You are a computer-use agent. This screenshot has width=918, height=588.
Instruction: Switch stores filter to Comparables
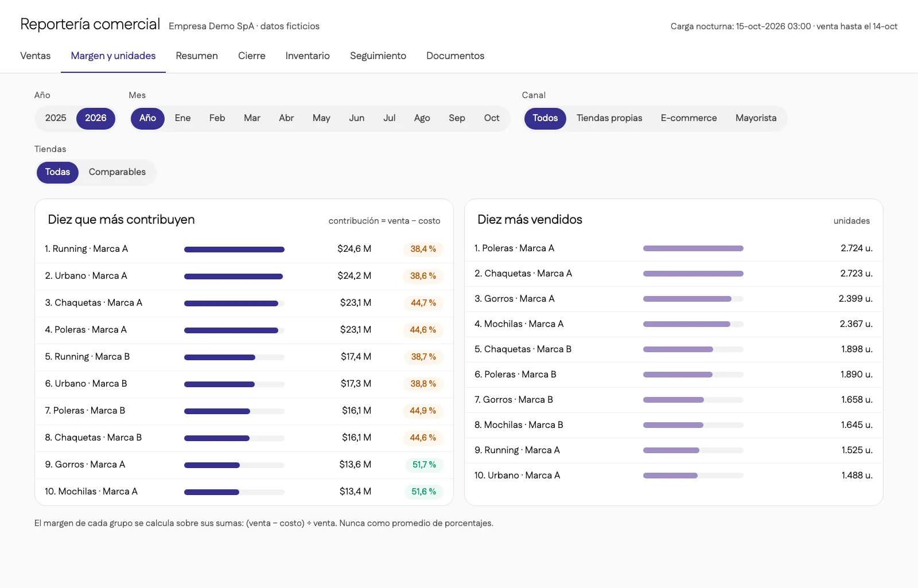tap(117, 172)
